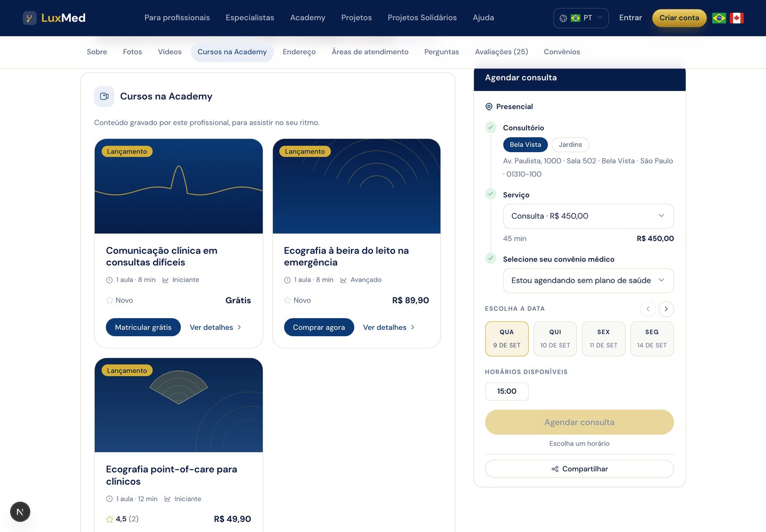The width and height of the screenshot is (766, 532).
Task: Switch to the Vídeos tab
Action: coord(170,52)
